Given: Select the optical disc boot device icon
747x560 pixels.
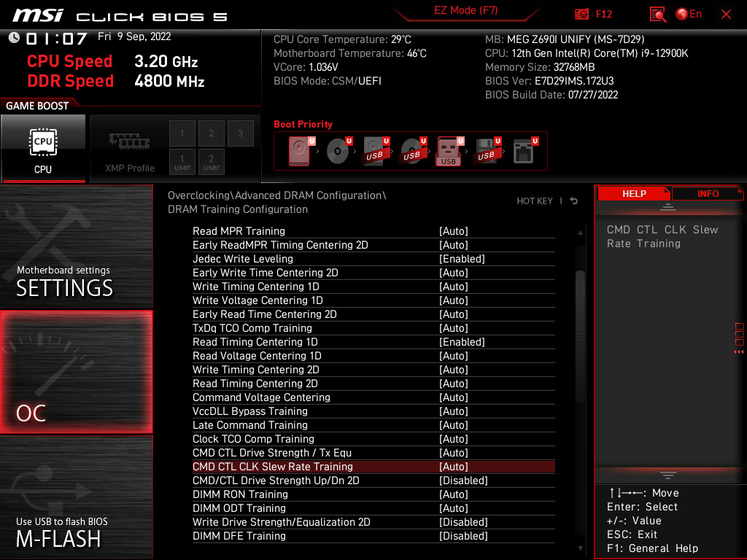Looking at the screenshot, I should click(x=338, y=151).
